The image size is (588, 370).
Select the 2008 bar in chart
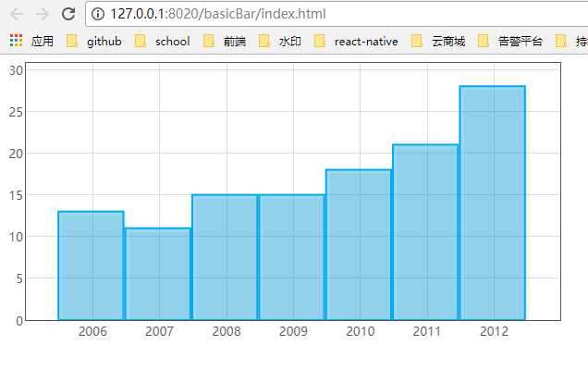coord(225,257)
